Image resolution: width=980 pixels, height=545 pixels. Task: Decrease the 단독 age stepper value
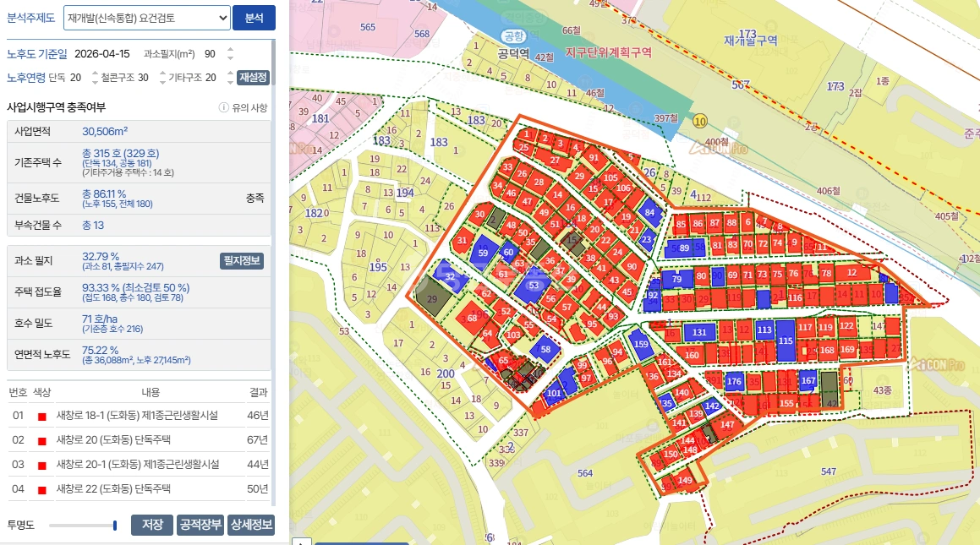[95, 82]
